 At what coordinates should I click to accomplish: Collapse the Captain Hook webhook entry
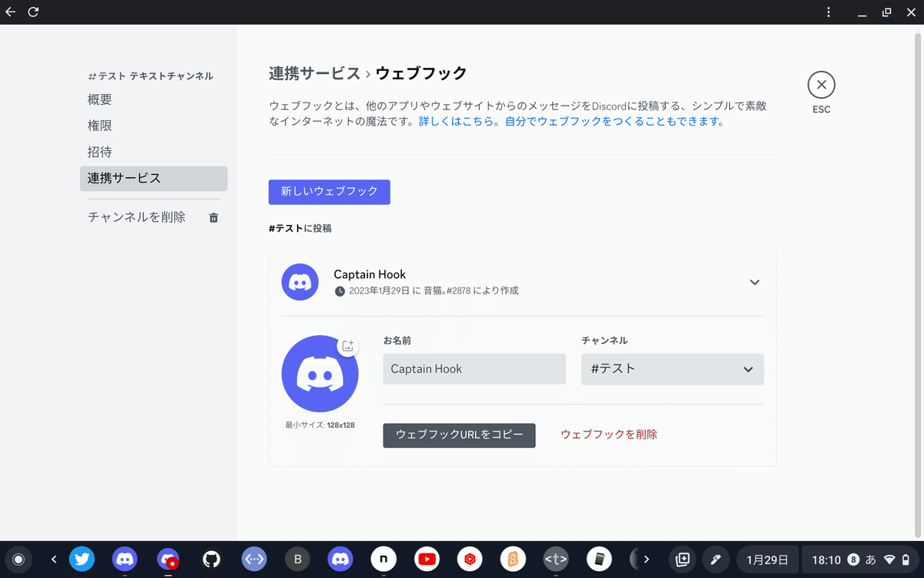click(x=755, y=282)
